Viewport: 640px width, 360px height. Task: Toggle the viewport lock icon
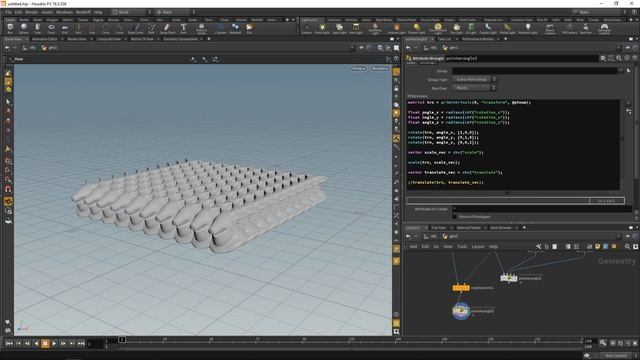point(396,88)
